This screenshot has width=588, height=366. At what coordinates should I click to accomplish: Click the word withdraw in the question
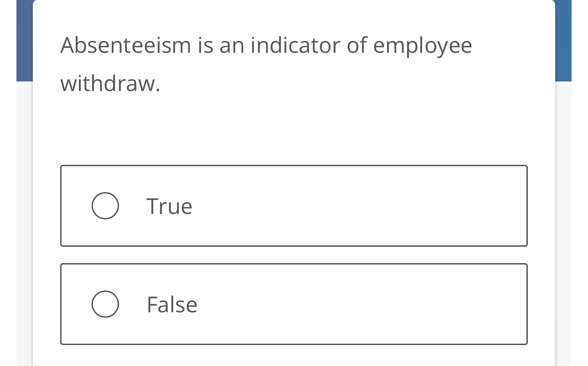click(x=108, y=83)
